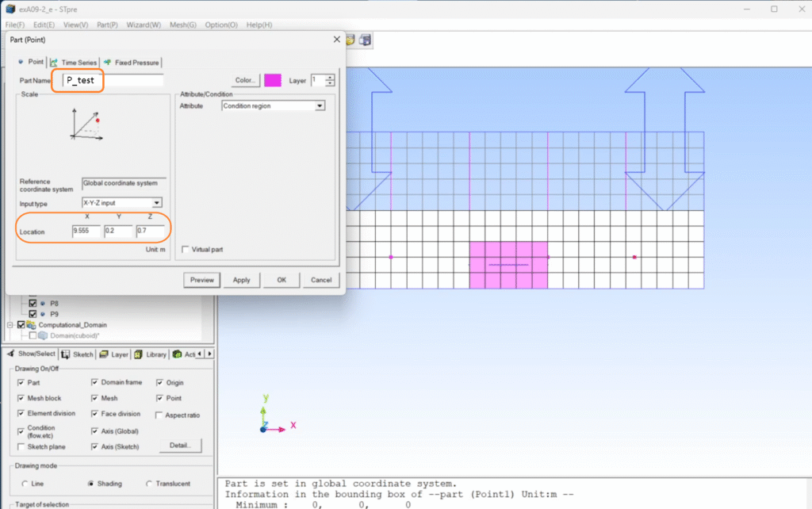Toggle visibility checkbox for P9
The width and height of the screenshot is (812, 509).
click(33, 314)
